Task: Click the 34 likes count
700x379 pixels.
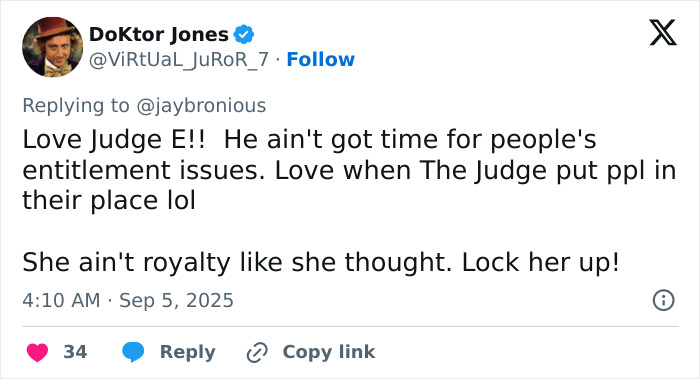Action: [x=75, y=352]
